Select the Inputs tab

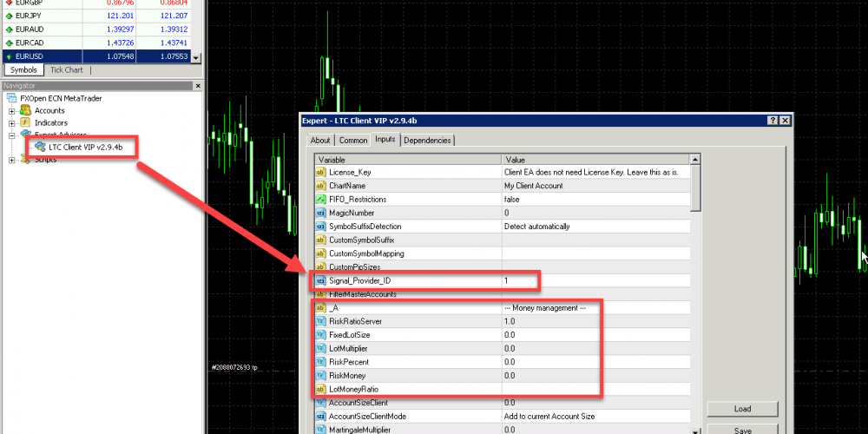point(385,140)
